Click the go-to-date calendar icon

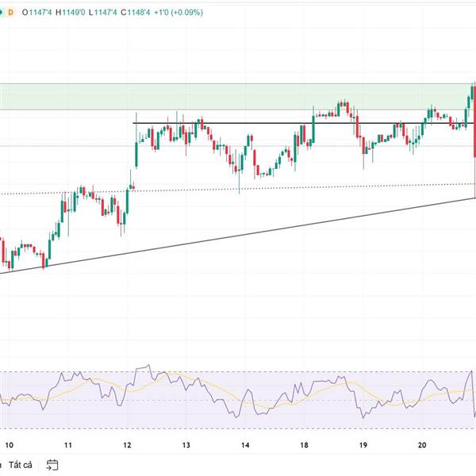52,464
